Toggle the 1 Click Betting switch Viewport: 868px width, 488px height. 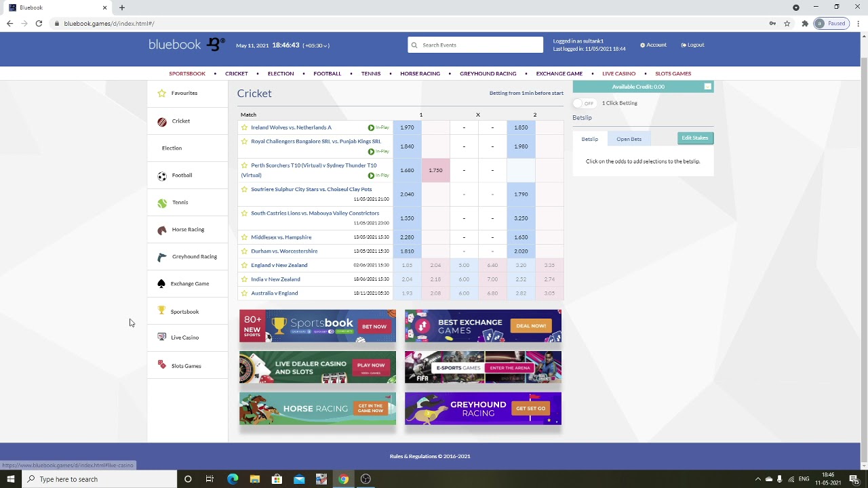click(x=584, y=103)
